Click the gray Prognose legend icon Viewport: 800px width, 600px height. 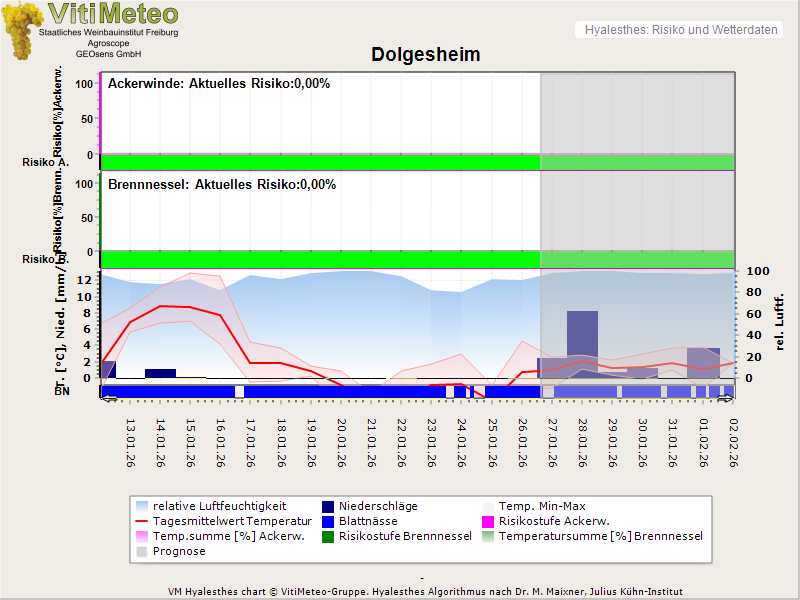pyautogui.click(x=142, y=551)
